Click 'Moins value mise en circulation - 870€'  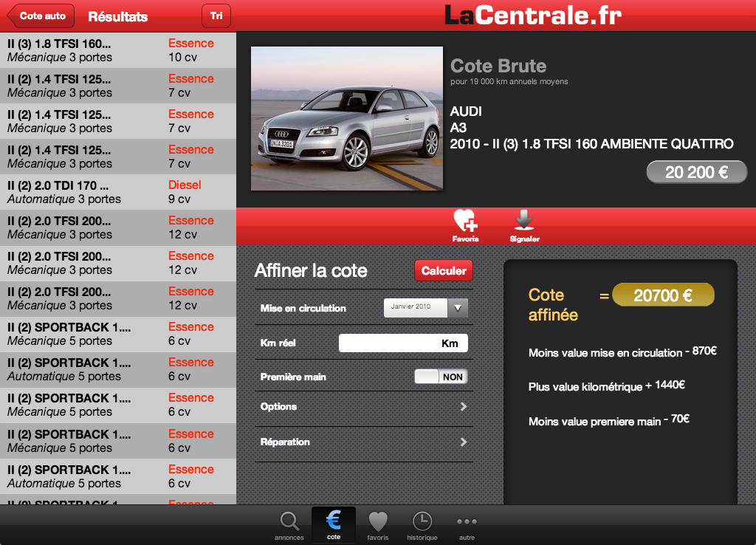pos(622,352)
